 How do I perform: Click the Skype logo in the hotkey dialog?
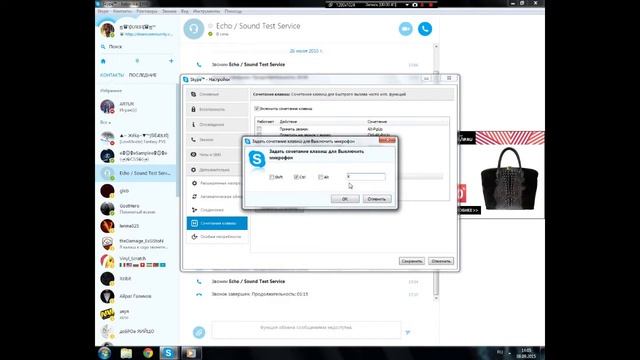click(x=257, y=159)
